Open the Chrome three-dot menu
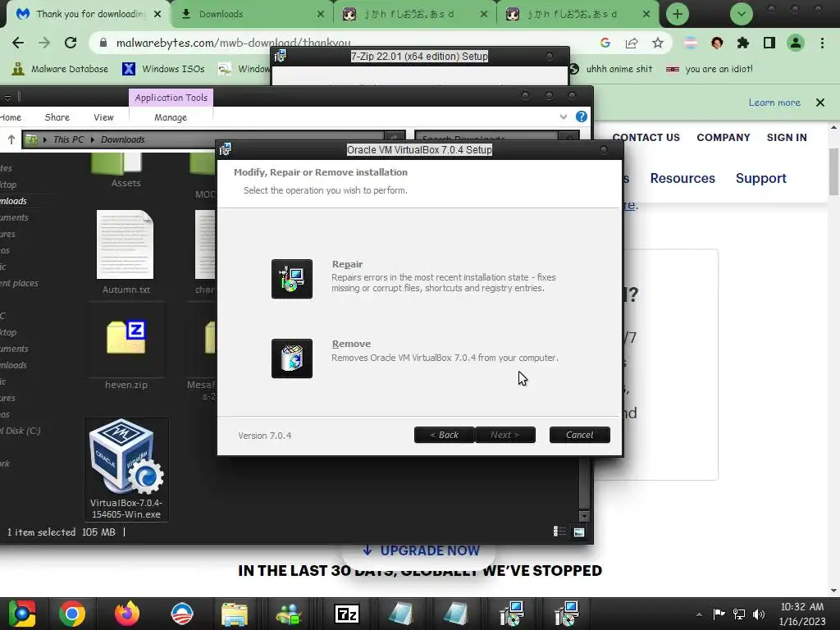The image size is (840, 630). [822, 43]
